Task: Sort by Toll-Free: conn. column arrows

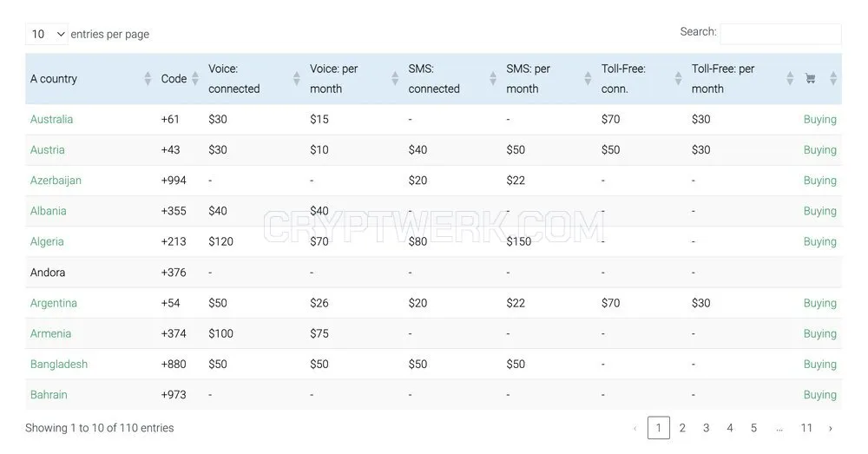Action: (x=678, y=79)
